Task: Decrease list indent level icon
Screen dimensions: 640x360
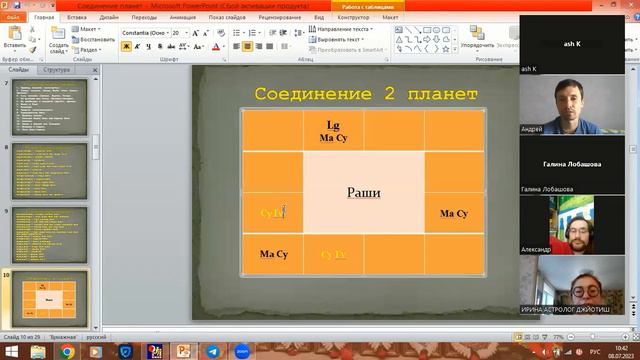Action: pyautogui.click(x=273, y=33)
